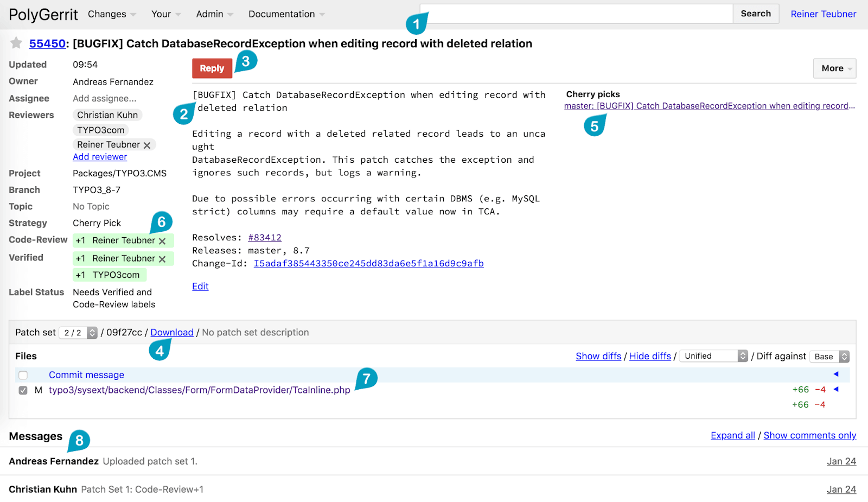The image size is (868, 502).
Task: Open the Download link for the patch set
Action: click(x=172, y=332)
